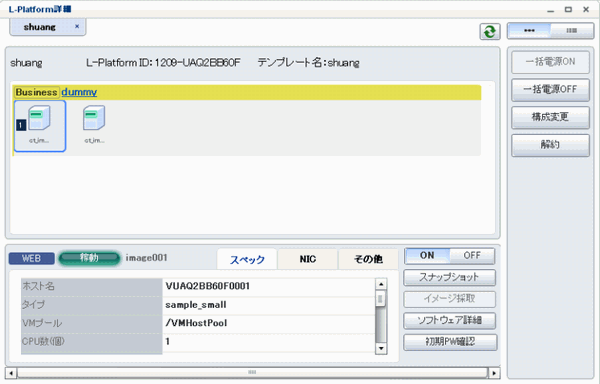Click 一括電源ON button
Viewport: 600px width, 384px height.
pyautogui.click(x=550, y=62)
